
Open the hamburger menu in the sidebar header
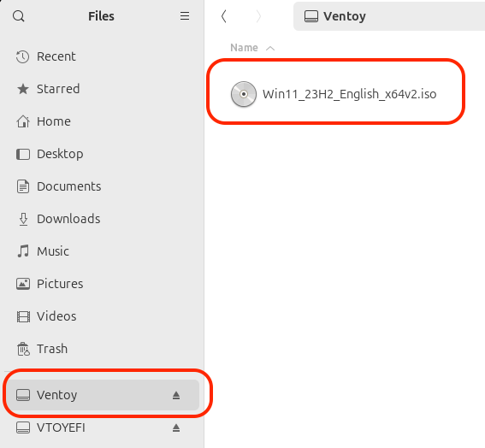point(185,16)
